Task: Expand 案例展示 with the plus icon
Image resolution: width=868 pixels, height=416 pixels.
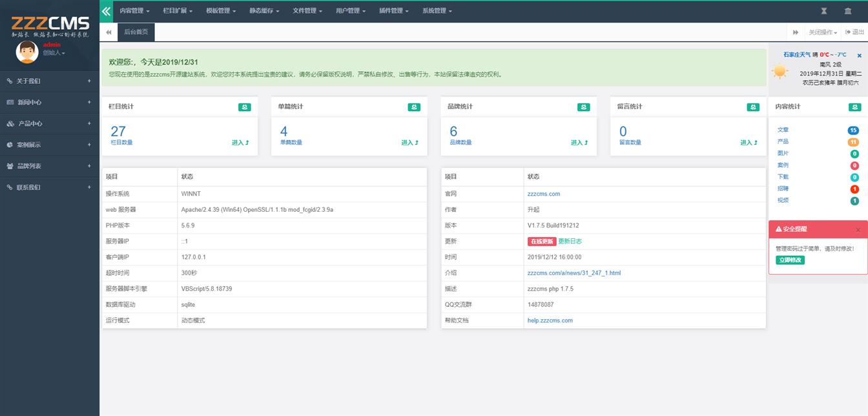Action: pyautogui.click(x=89, y=145)
